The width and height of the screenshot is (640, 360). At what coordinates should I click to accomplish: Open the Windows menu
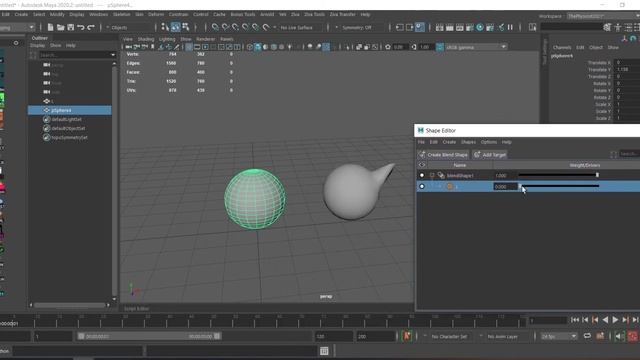[98, 14]
